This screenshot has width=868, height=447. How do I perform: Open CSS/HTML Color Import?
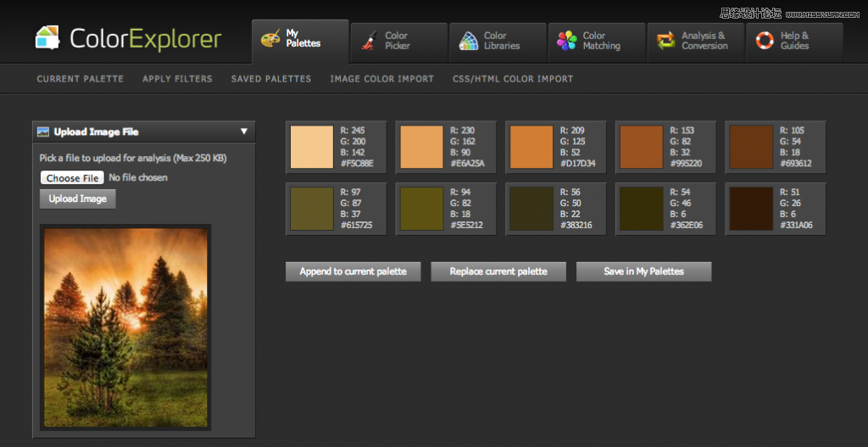pos(513,79)
